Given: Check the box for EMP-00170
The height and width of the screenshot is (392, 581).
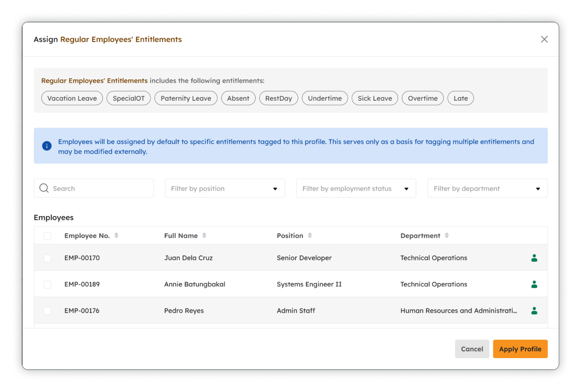Looking at the screenshot, I should [x=47, y=258].
